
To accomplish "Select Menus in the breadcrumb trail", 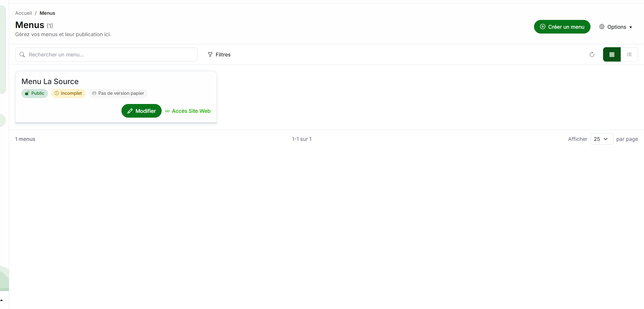I will (x=47, y=13).
